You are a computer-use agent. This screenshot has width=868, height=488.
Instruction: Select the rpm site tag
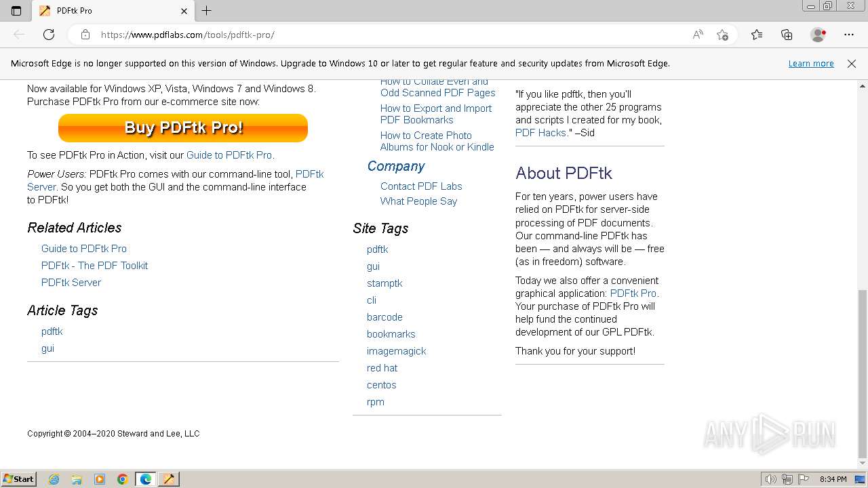click(376, 402)
